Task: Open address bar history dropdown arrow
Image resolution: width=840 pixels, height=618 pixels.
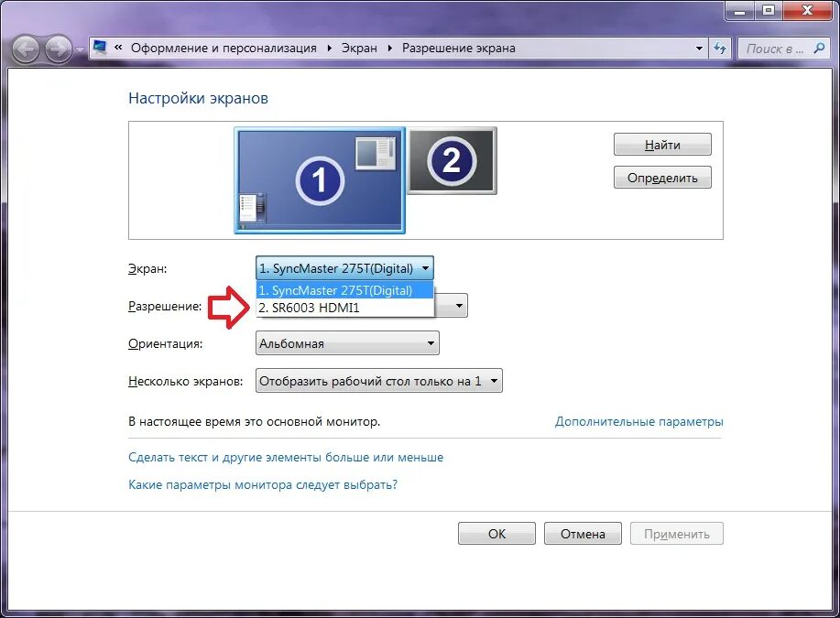Action: point(699,49)
